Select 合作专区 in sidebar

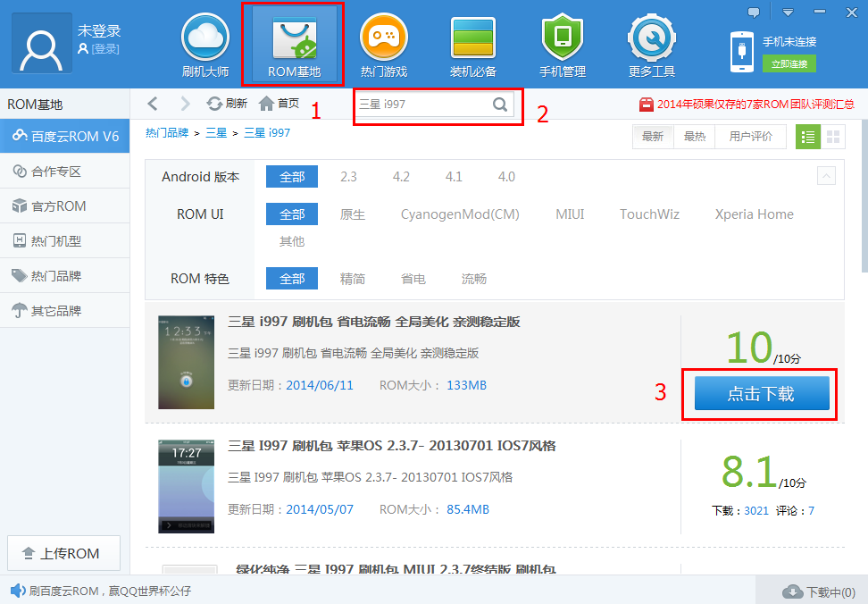click(x=65, y=171)
